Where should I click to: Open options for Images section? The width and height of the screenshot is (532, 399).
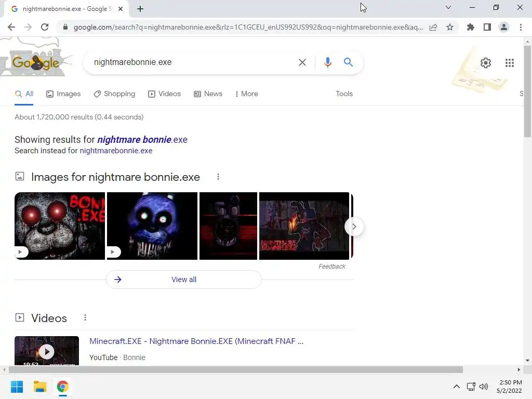click(x=218, y=177)
